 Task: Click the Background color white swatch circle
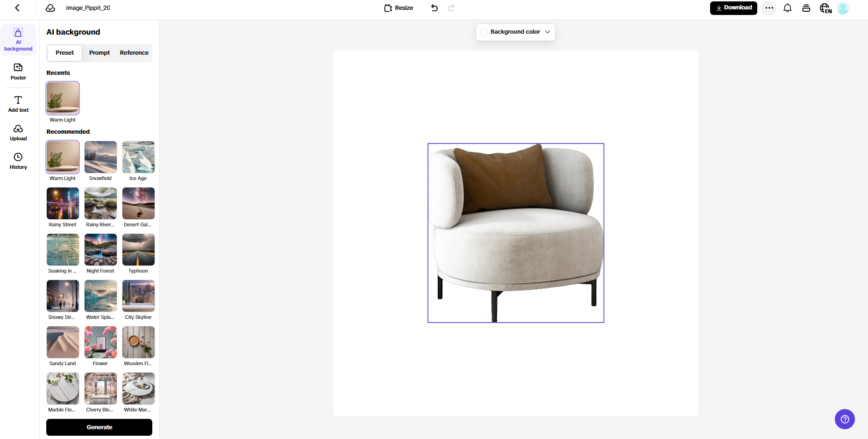[x=484, y=32]
